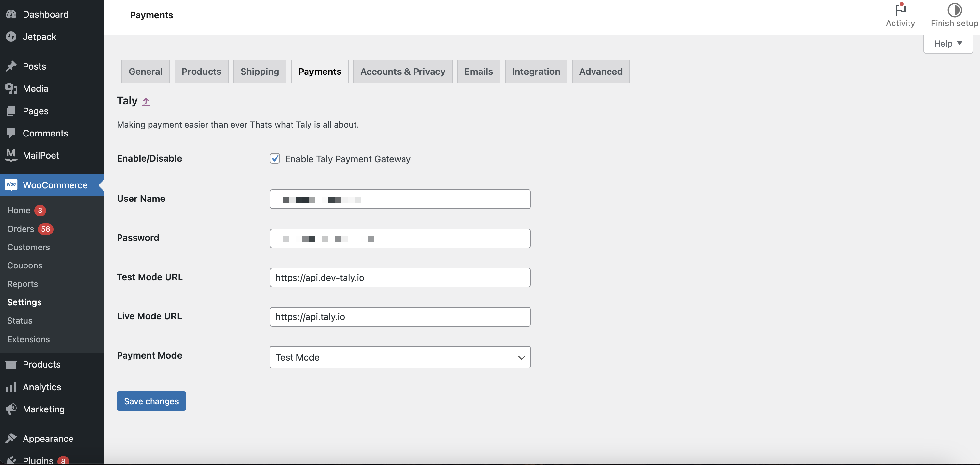Click the MailPoet M icon

point(11,155)
